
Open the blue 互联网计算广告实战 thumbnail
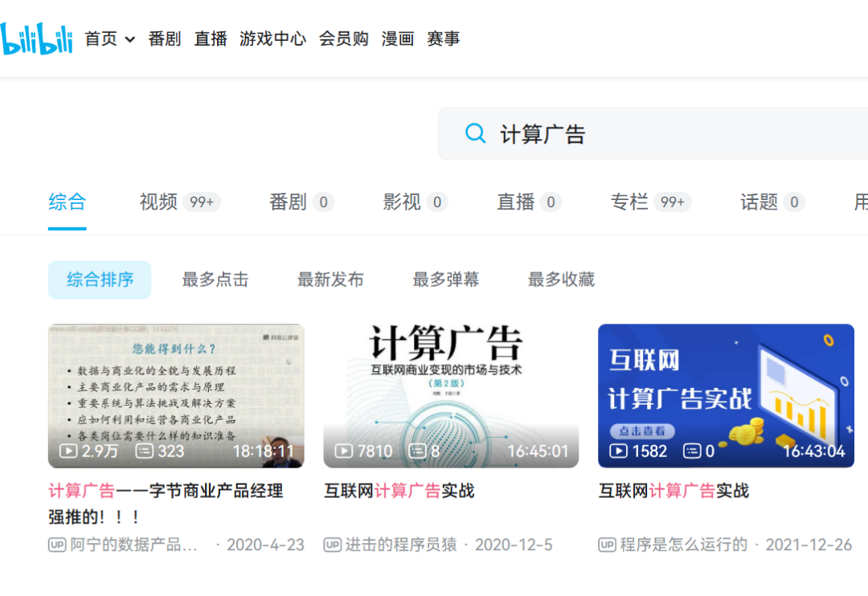[x=726, y=396]
